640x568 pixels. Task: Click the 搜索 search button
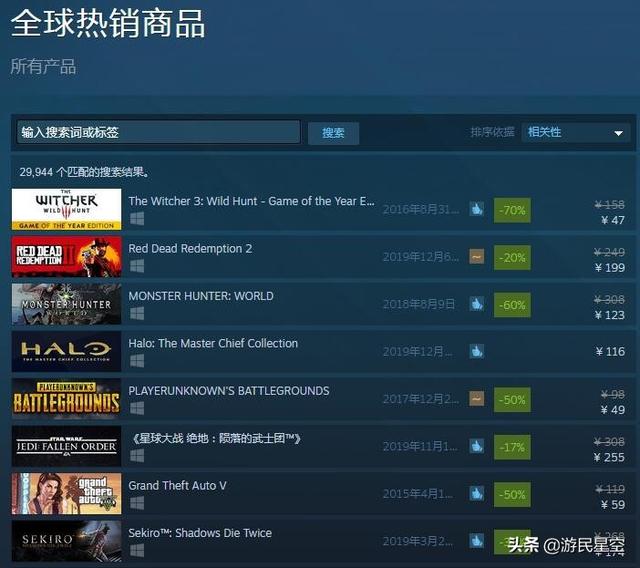333,133
